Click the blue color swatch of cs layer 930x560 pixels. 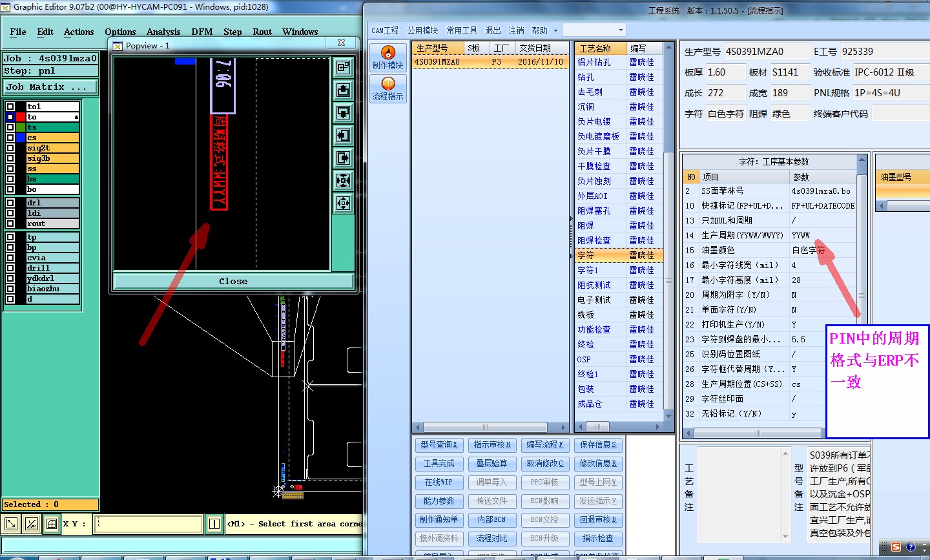pyautogui.click(x=21, y=138)
